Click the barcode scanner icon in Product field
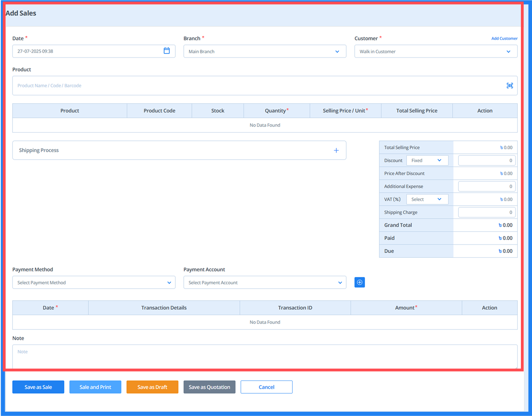The width and height of the screenshot is (532, 416). (509, 85)
